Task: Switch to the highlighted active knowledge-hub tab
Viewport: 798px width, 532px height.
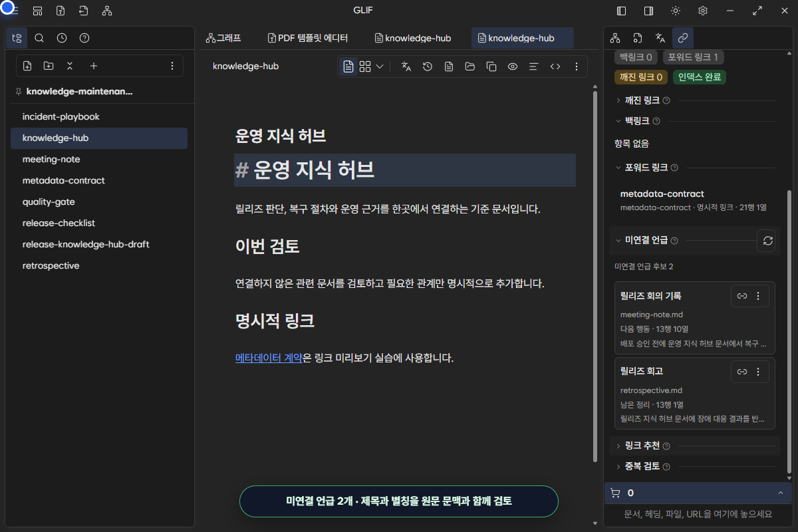Action: [522, 38]
